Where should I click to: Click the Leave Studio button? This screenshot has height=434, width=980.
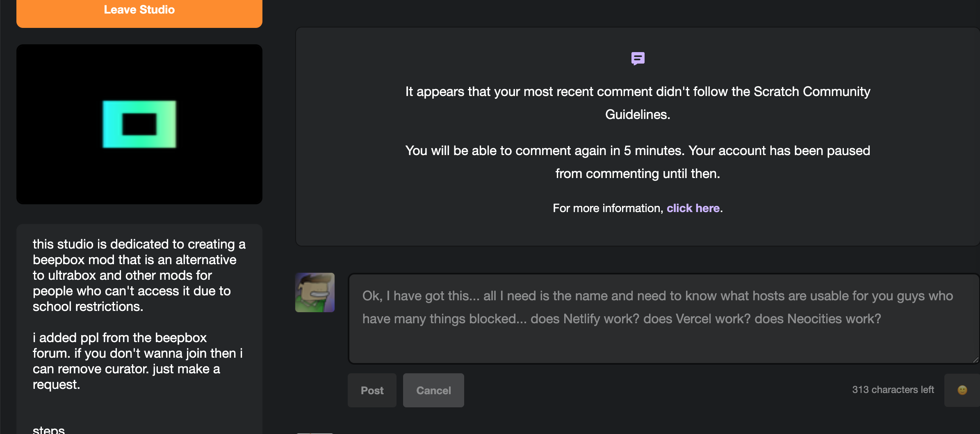point(139,11)
